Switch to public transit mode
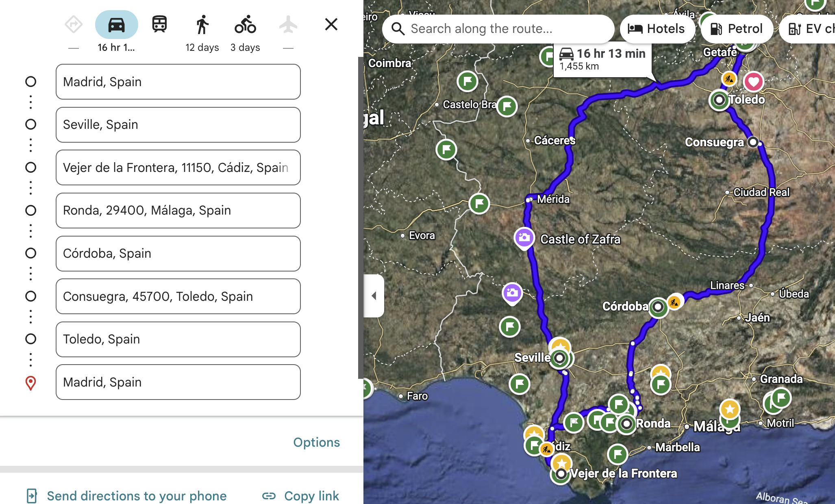The height and width of the screenshot is (504, 835). pyautogui.click(x=159, y=24)
